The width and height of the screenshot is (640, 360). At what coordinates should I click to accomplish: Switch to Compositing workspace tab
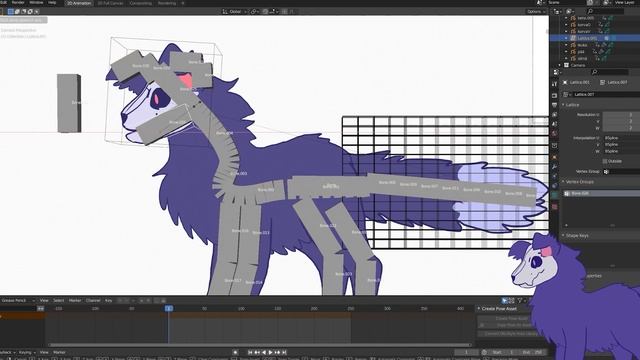[140, 3]
